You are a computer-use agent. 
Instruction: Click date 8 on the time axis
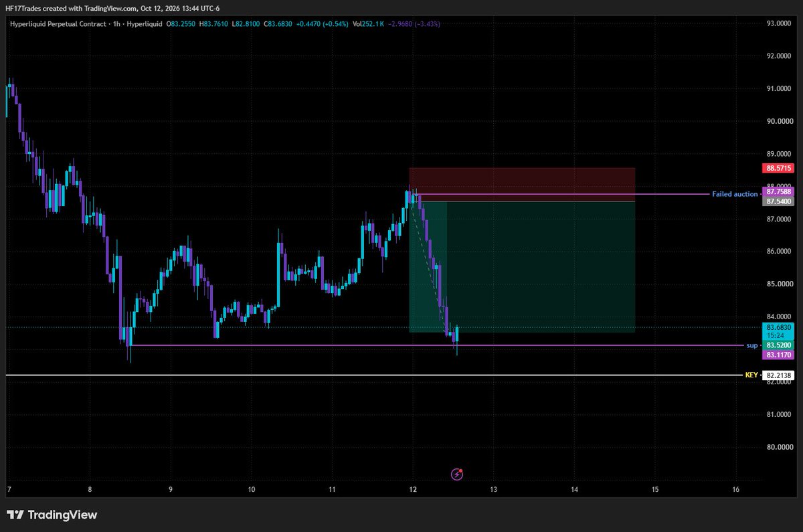89,490
